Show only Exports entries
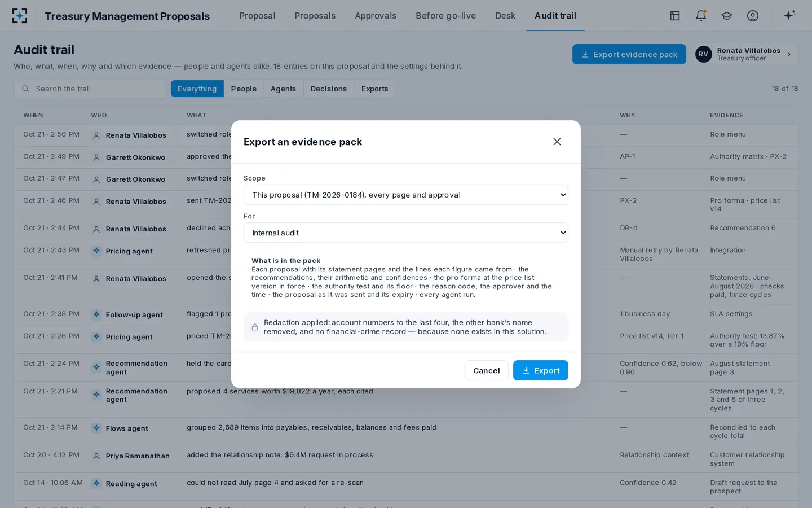The height and width of the screenshot is (508, 812). 374,89
